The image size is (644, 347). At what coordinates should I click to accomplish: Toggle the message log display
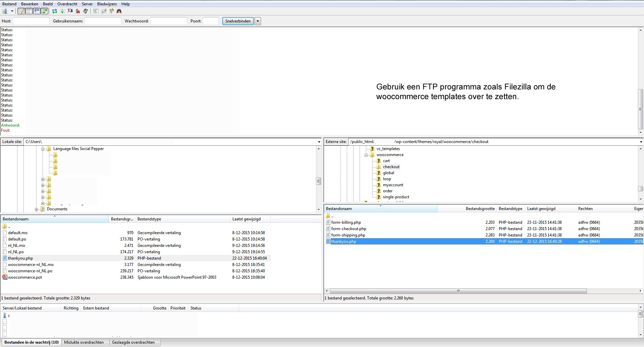click(21, 11)
